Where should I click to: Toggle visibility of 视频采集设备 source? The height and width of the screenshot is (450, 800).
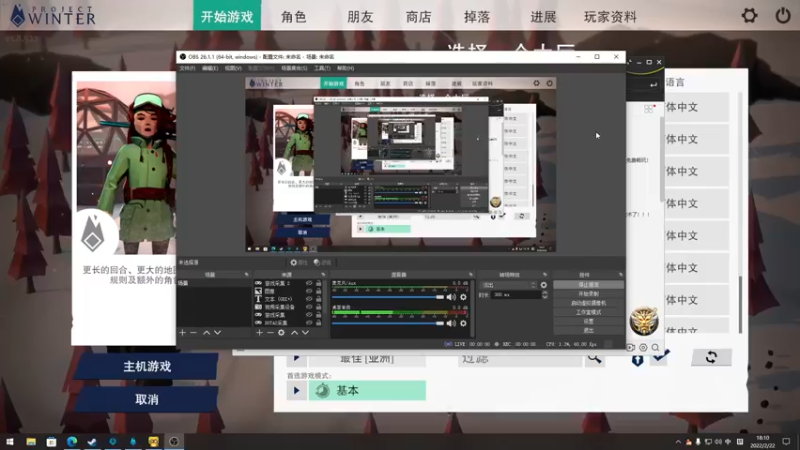click(309, 307)
